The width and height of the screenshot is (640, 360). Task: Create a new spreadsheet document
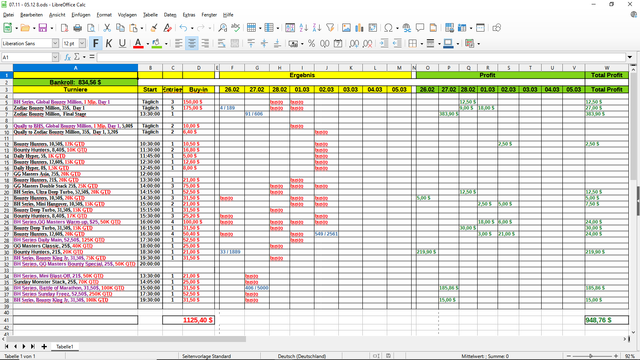pos(7,28)
